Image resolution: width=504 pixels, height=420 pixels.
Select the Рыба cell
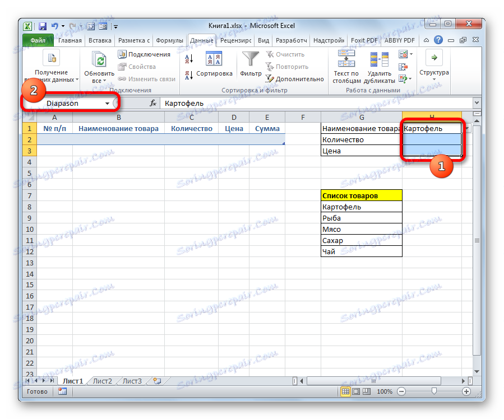tap(361, 218)
